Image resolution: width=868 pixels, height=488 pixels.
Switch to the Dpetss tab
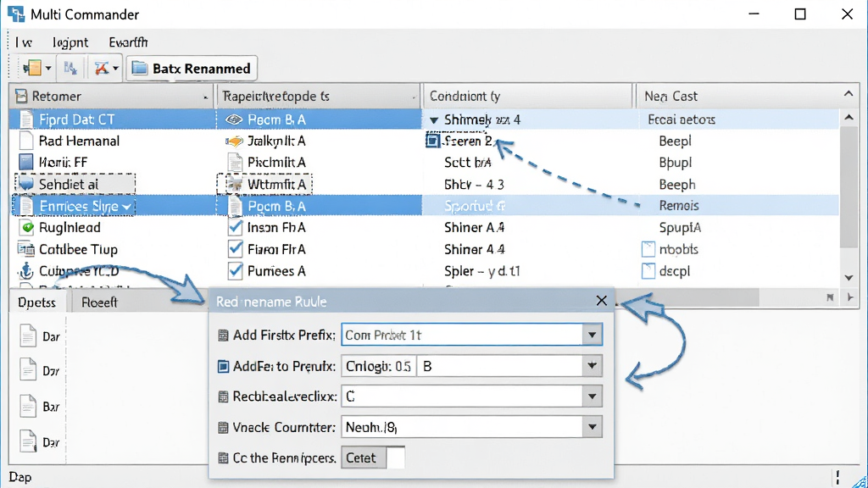click(x=37, y=302)
